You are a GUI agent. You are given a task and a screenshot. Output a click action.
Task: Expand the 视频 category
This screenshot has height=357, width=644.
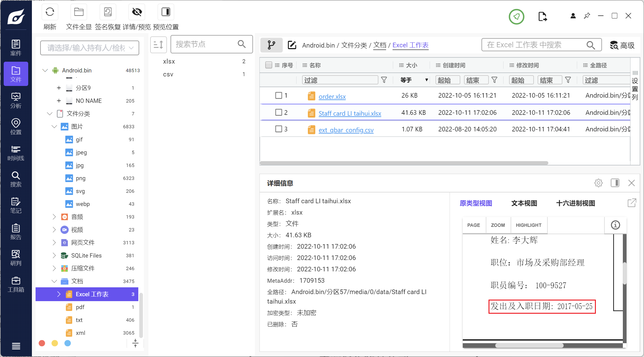(x=54, y=230)
